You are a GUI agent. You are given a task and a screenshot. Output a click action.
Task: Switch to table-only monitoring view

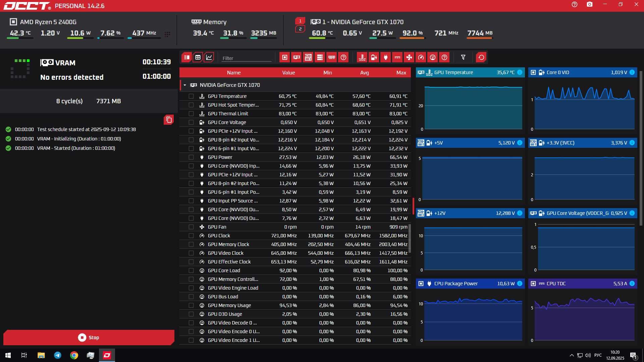[198, 57]
